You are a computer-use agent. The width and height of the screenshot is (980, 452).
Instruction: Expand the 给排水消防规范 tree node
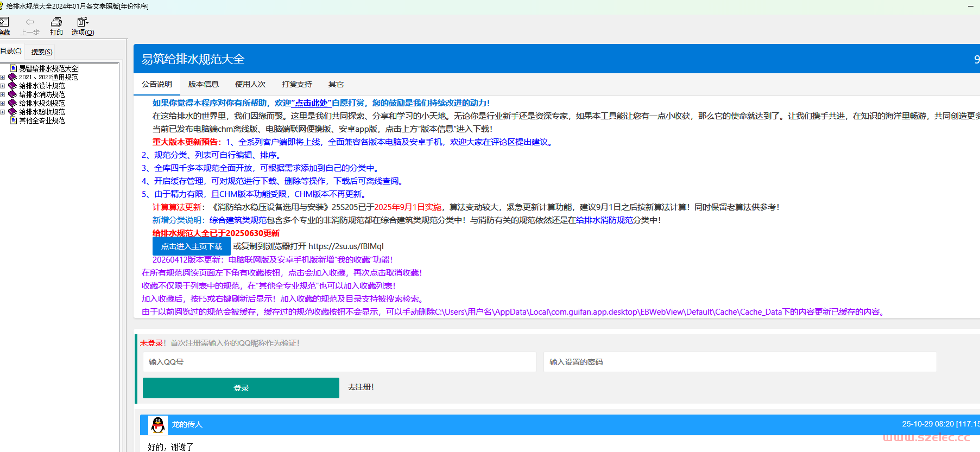click(x=3, y=94)
